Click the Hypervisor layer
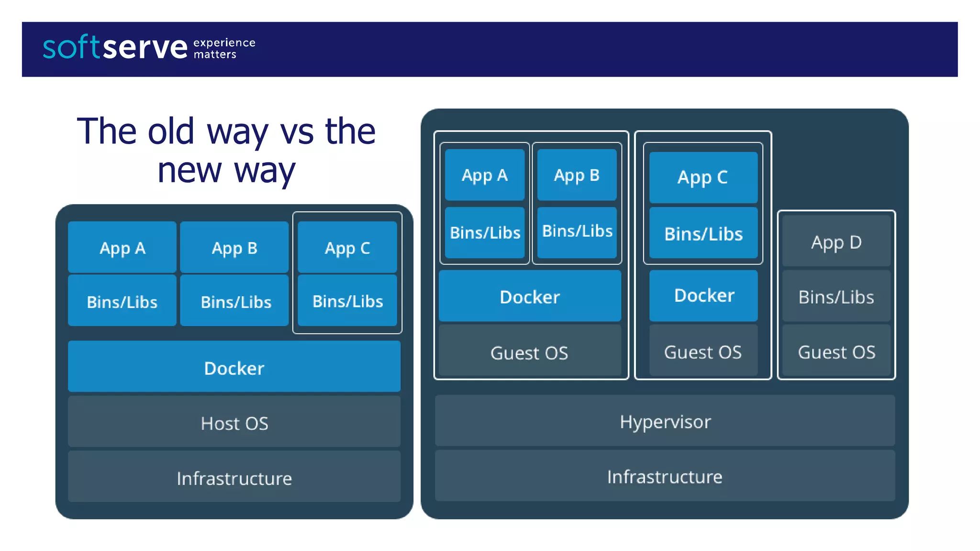This screenshot has height=551, width=980. click(665, 421)
